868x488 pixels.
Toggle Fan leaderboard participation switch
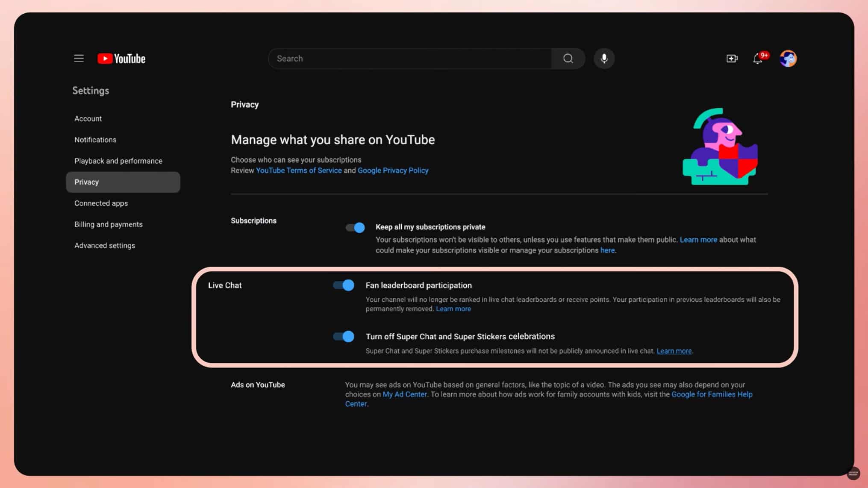click(344, 285)
